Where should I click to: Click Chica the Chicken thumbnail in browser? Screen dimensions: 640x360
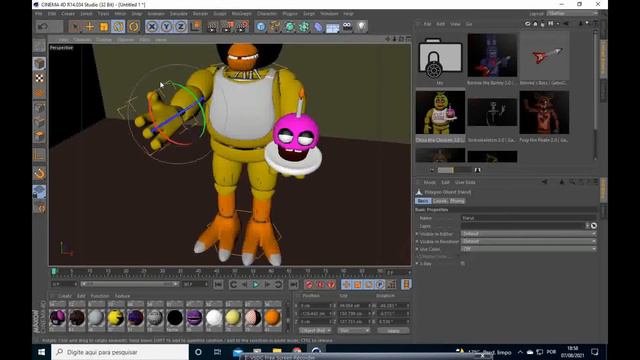[440, 113]
